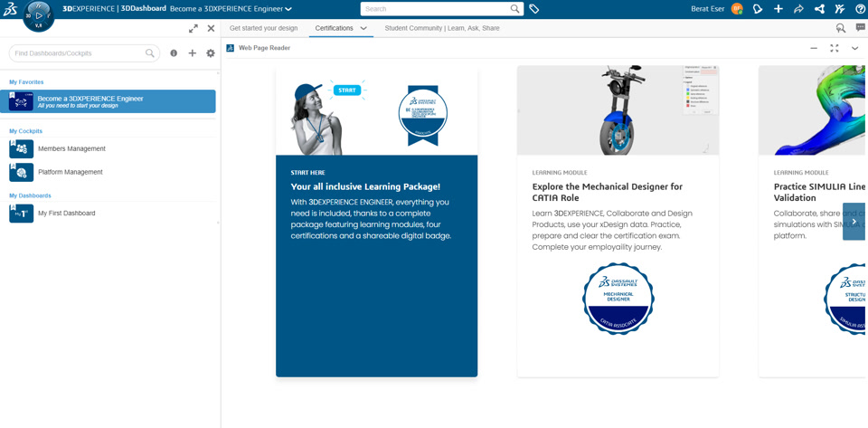Image resolution: width=868 pixels, height=428 pixels.
Task: Open the collaboration network icon
Action: (819, 9)
